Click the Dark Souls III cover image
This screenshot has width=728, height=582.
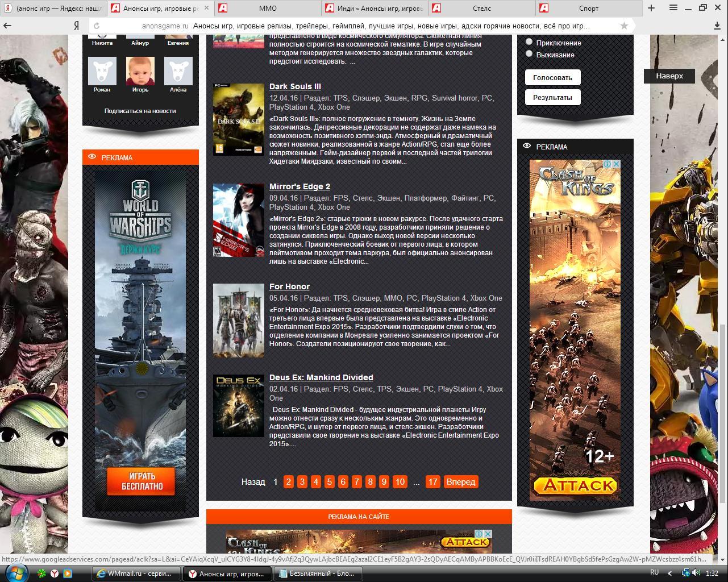pos(239,119)
